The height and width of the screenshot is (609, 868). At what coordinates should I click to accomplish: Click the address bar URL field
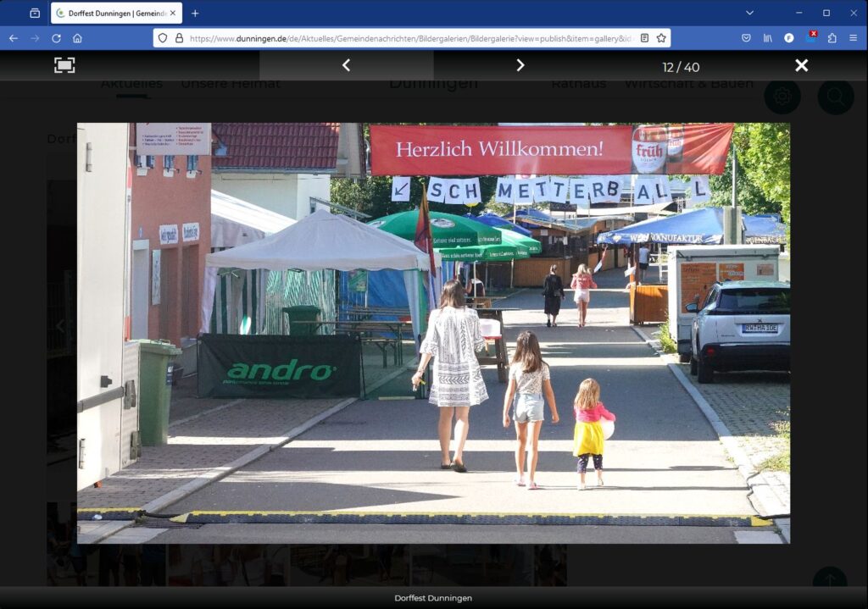(407, 38)
